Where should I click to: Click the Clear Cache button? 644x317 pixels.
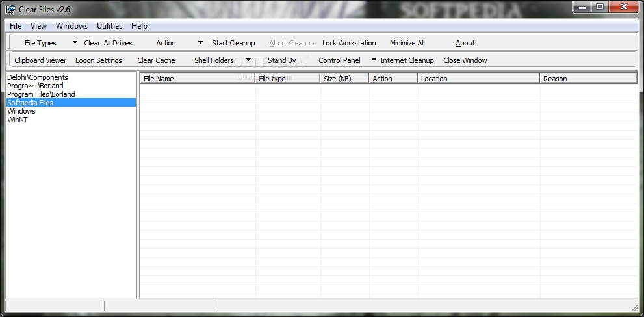156,60
